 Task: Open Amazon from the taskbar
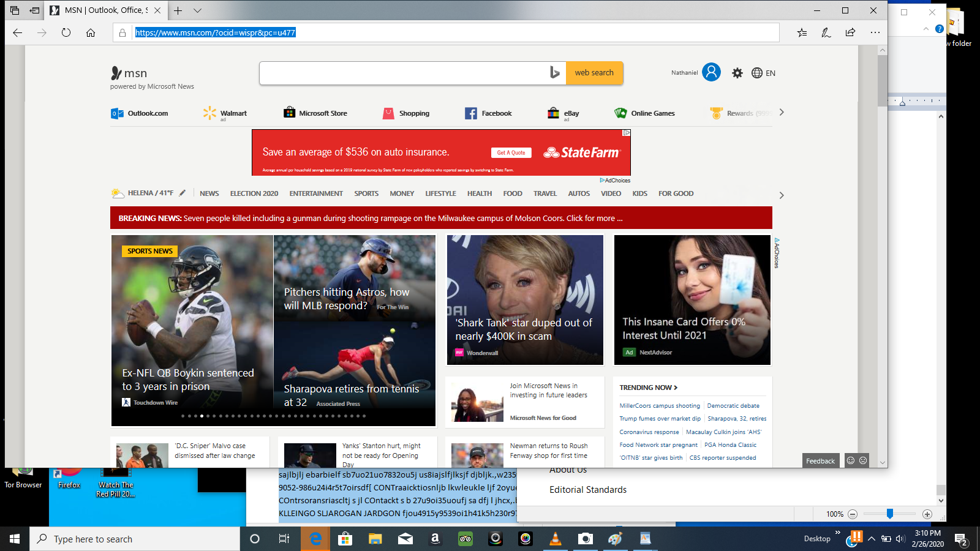[x=435, y=539]
